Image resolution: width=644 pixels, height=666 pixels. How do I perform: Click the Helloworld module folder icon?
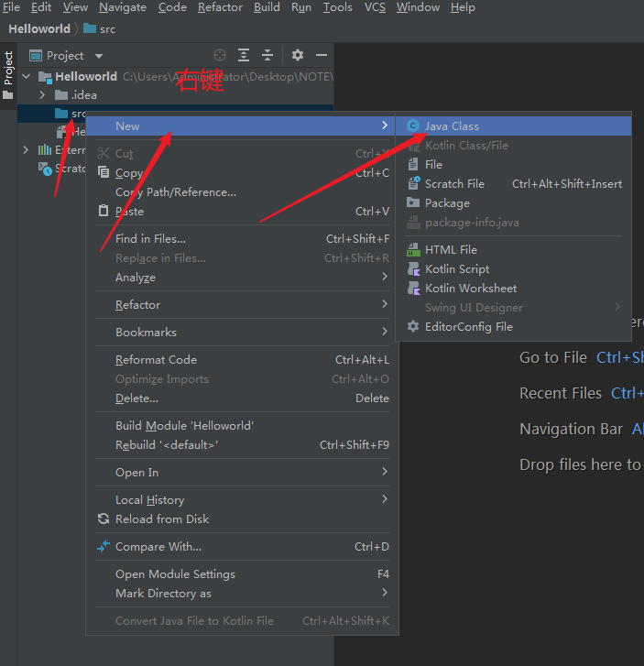[45, 77]
